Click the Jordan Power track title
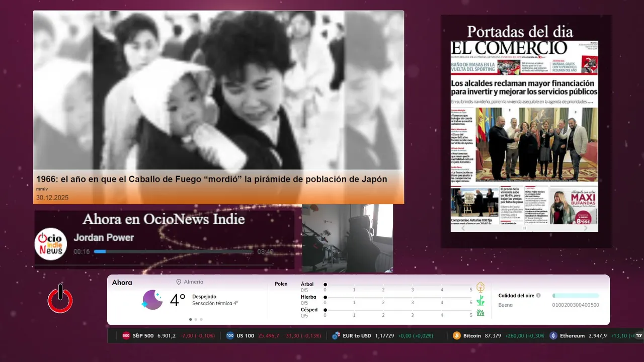644x362 pixels. pos(104,237)
